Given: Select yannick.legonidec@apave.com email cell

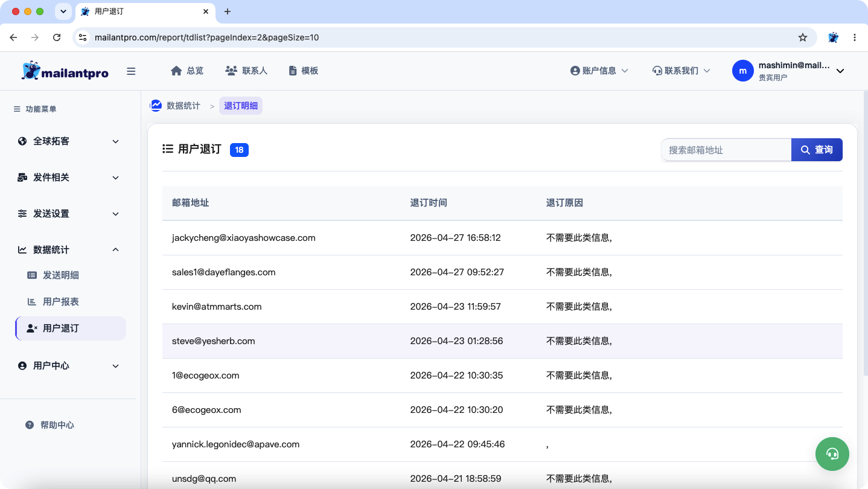Looking at the screenshot, I should (236, 444).
